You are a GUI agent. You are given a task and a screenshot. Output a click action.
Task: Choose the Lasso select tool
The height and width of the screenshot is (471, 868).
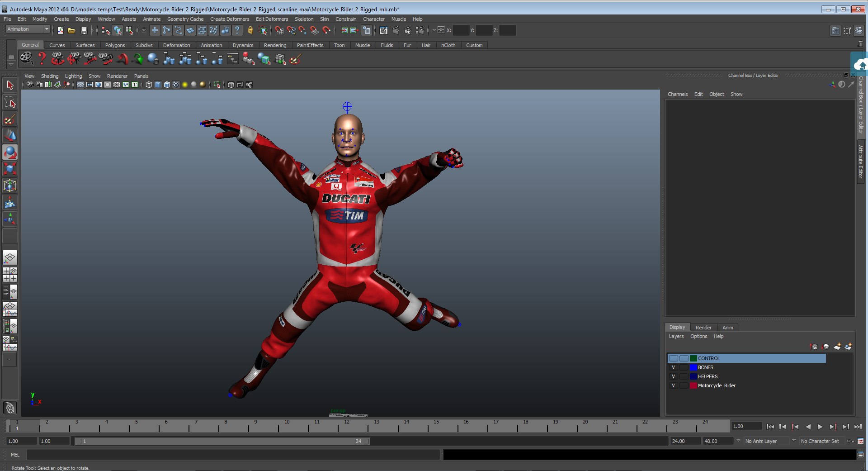(10, 102)
